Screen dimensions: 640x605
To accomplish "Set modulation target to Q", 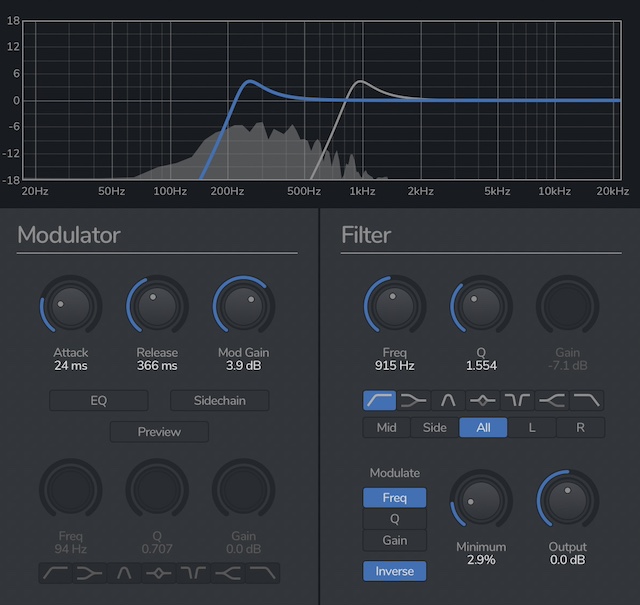I will click(x=394, y=519).
